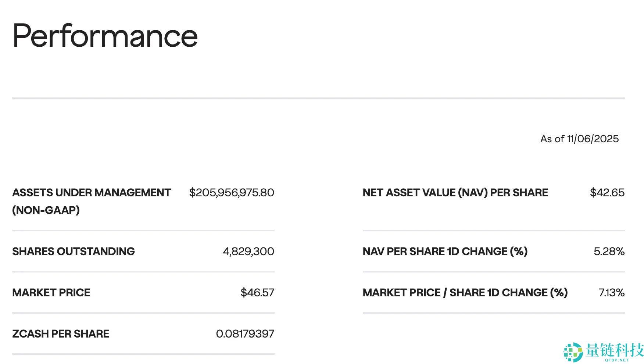Image resolution: width=644 pixels, height=364 pixels.
Task: Click the QFSP.NET watermark caption
Action: (616, 360)
